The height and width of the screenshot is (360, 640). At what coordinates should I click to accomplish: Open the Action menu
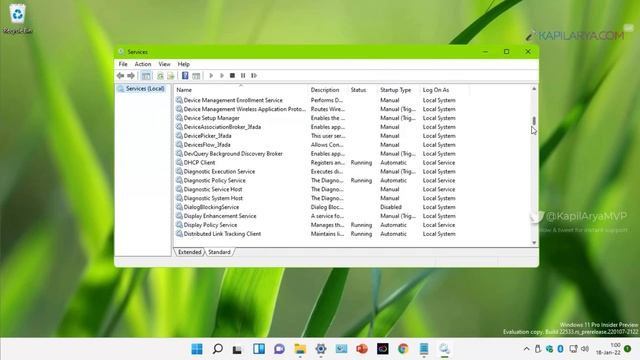click(143, 64)
